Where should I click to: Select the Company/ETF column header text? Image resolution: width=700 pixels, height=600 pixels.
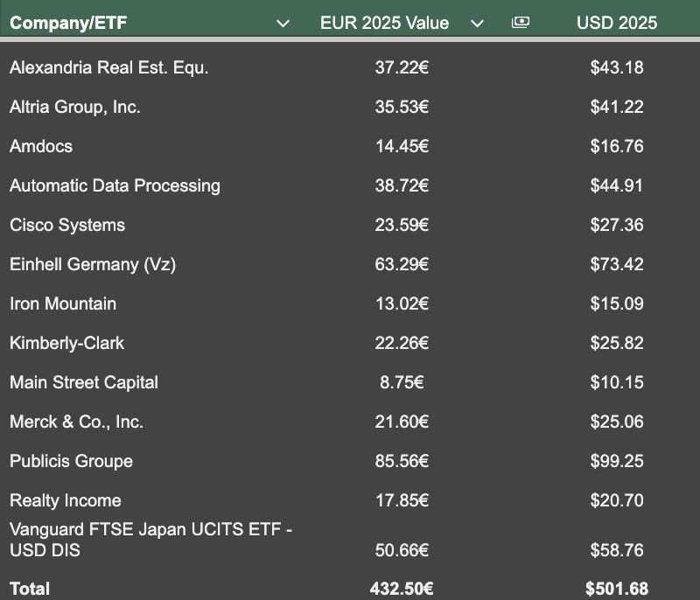click(68, 24)
